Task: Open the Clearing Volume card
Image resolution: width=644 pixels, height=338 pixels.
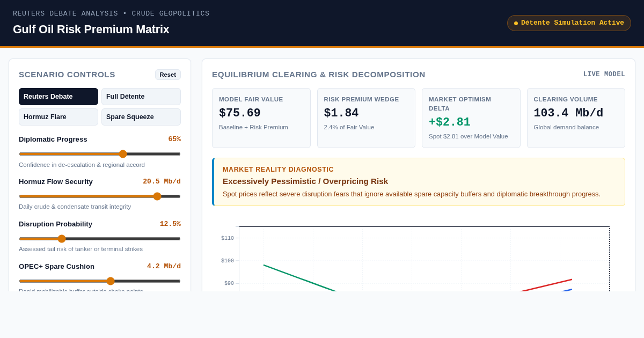Action: coord(576,118)
